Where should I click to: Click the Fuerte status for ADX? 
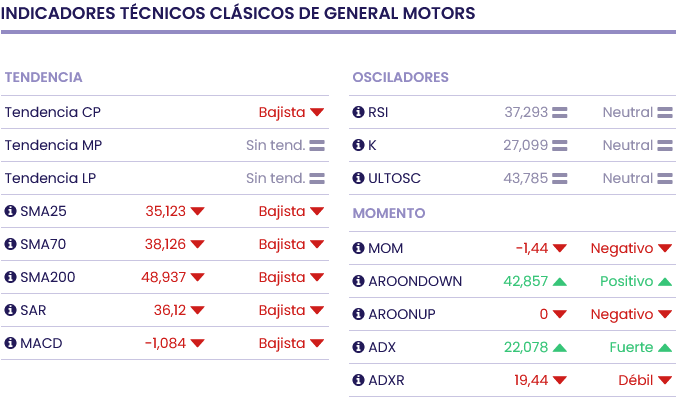[x=631, y=347]
